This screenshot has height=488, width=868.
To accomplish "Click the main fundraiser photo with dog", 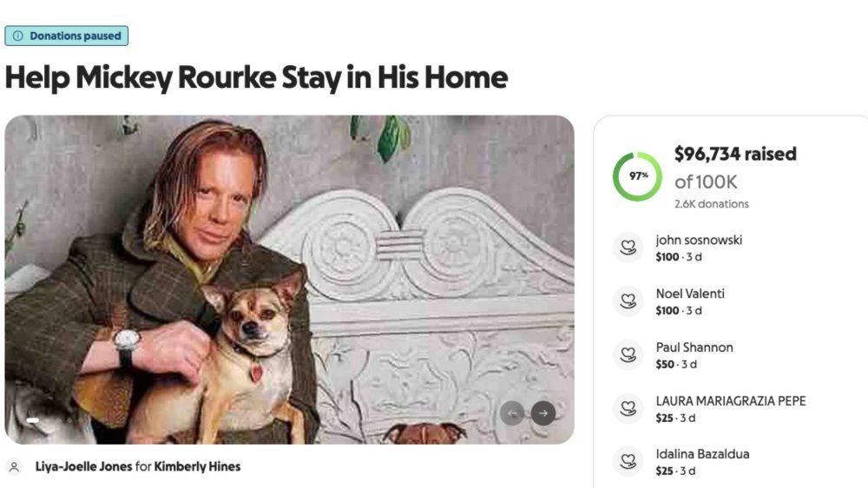I will [x=289, y=278].
